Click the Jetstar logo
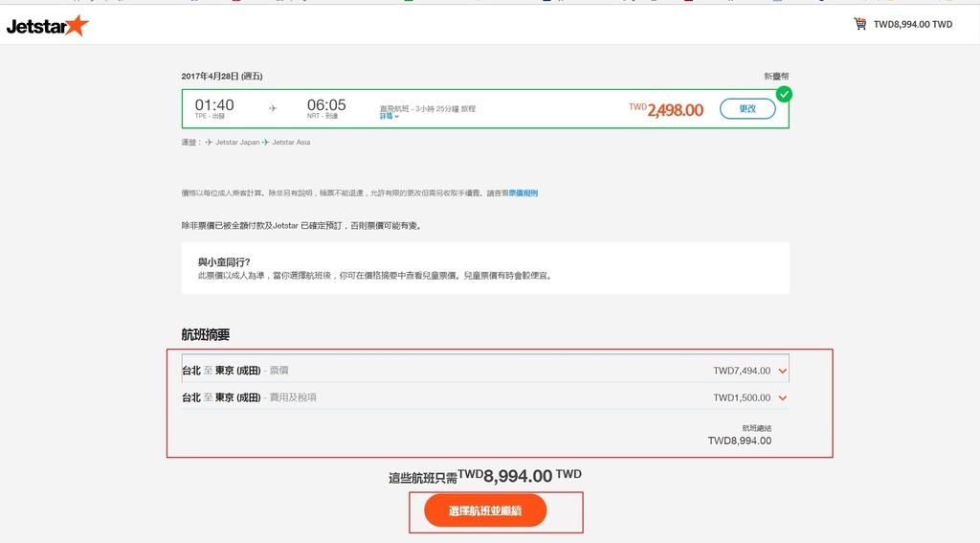Viewport: 980px width, 543px height. [x=48, y=26]
